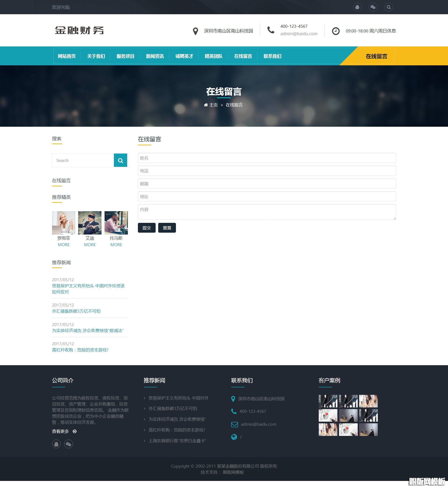The width and height of the screenshot is (448, 487).
Task: Open the news link 高杠杆收购：危险的资本游戏?
Action: tap(80, 350)
